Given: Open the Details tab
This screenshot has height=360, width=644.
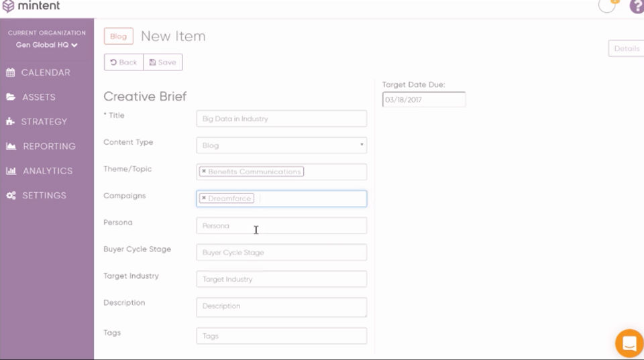Looking at the screenshot, I should coord(626,48).
